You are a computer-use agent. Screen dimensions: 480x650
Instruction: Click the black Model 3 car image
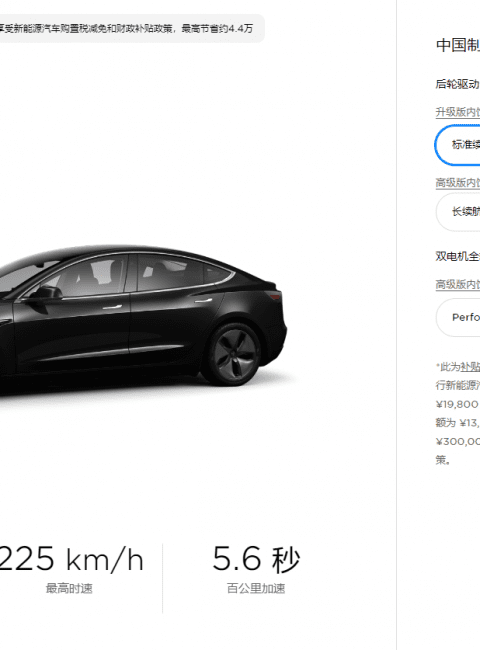pyautogui.click(x=143, y=317)
